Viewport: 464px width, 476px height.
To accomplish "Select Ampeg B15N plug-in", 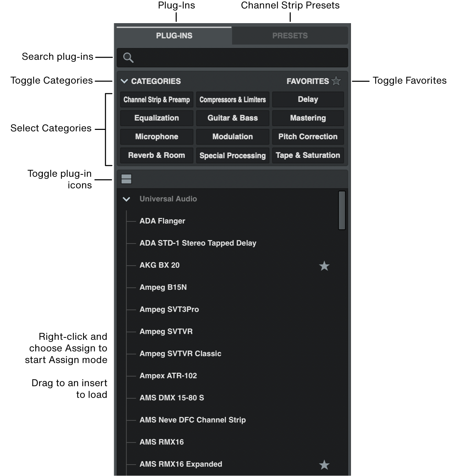I will coord(163,287).
